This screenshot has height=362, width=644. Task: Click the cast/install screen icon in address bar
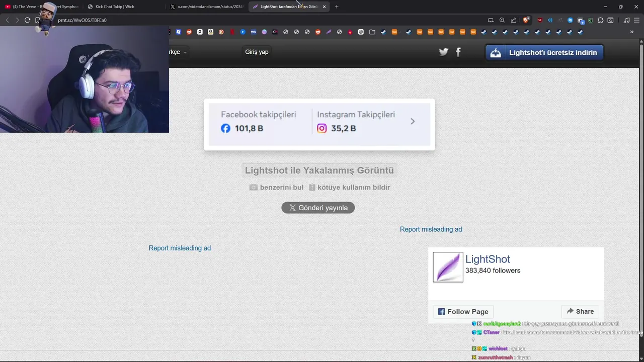click(x=491, y=20)
